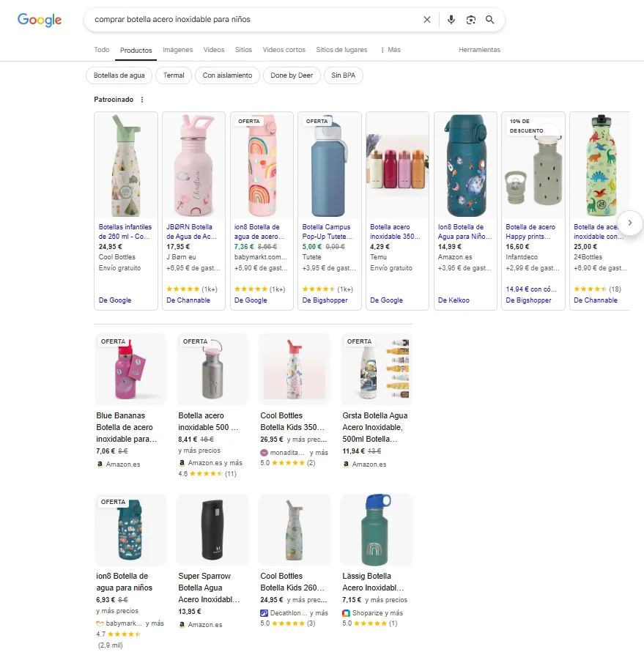
Task: Start voice search with the microphone icon
Action: coord(451,20)
